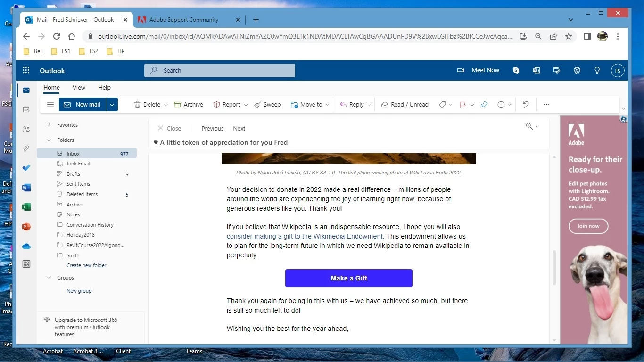Open the OneNote feed icon in header

coord(536,70)
